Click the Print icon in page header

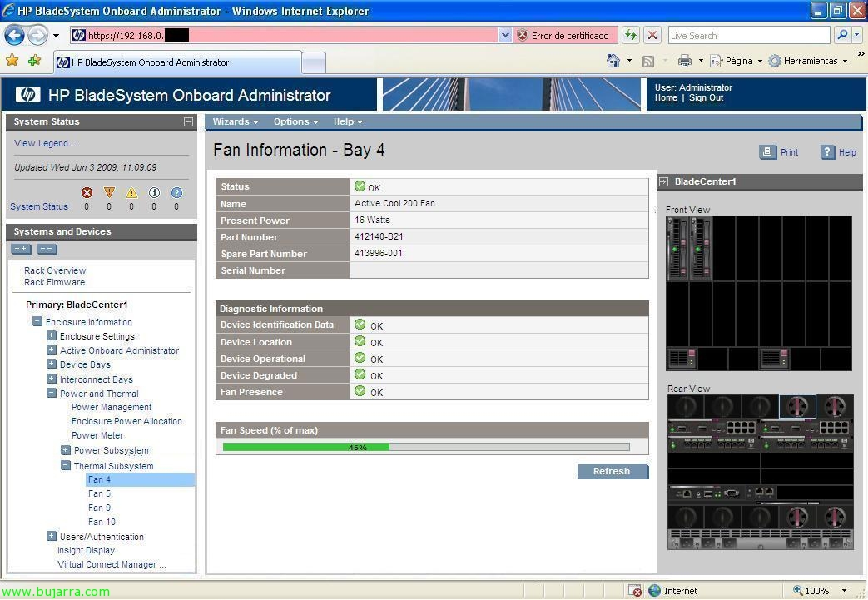coord(767,152)
